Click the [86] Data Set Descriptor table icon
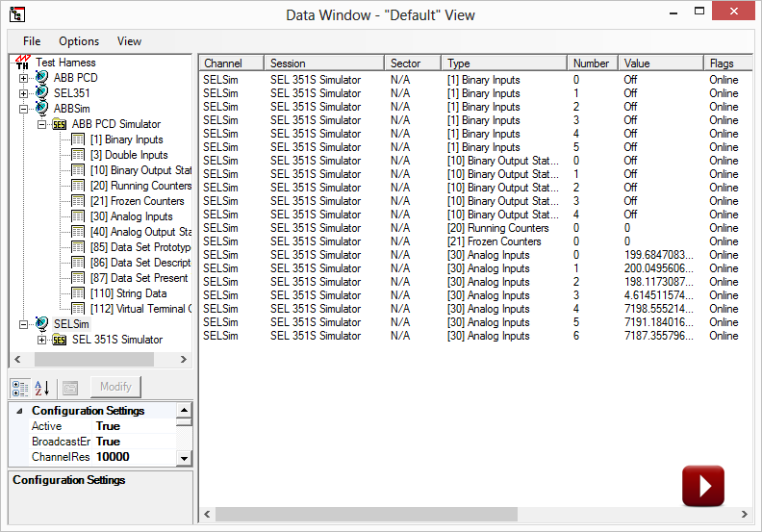Screen dimensions: 762x532 [78, 263]
